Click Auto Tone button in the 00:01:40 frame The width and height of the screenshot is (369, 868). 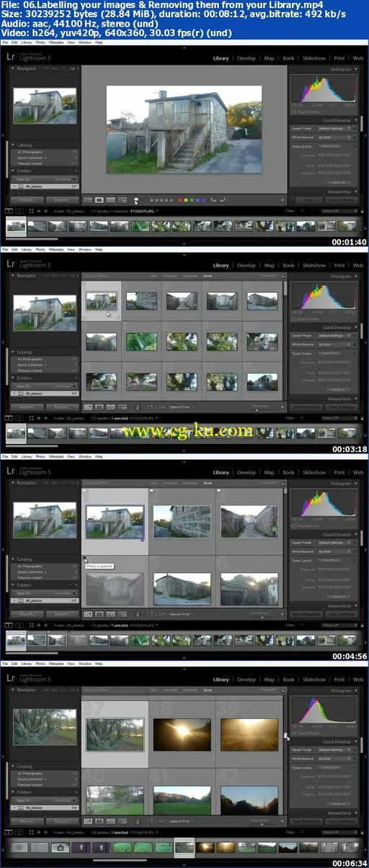(332, 146)
